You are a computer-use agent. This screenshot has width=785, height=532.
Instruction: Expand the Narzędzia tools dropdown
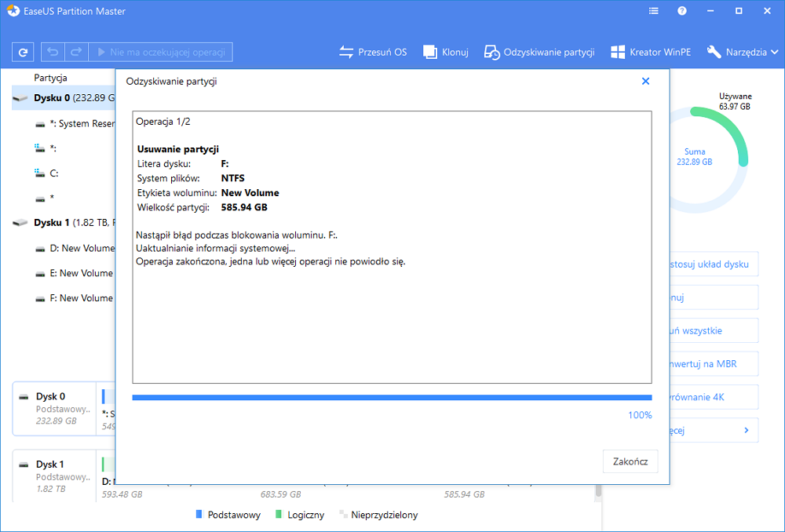coord(743,52)
